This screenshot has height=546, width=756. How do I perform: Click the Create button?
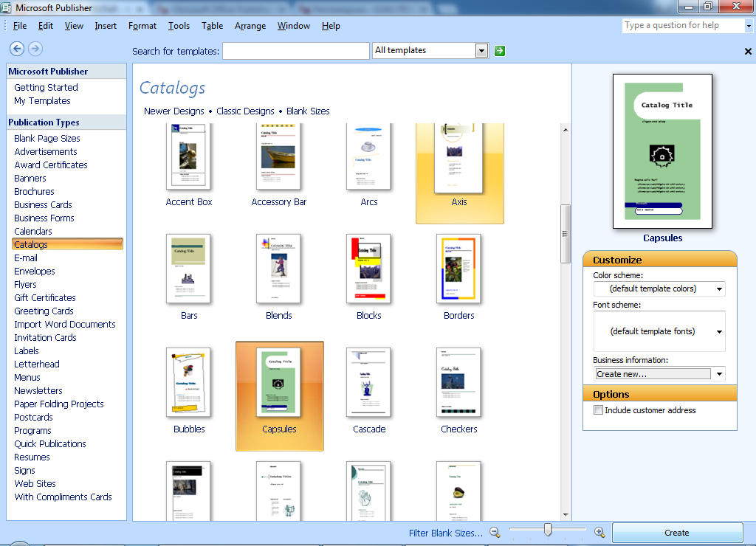(677, 533)
